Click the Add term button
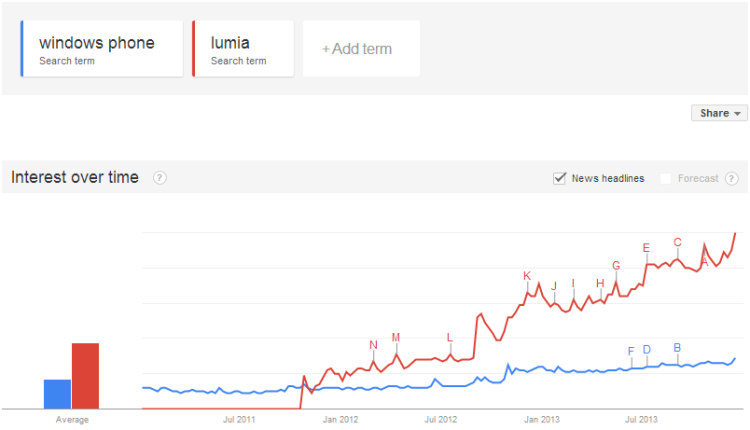Screen dimensions: 750x430 coord(361,49)
